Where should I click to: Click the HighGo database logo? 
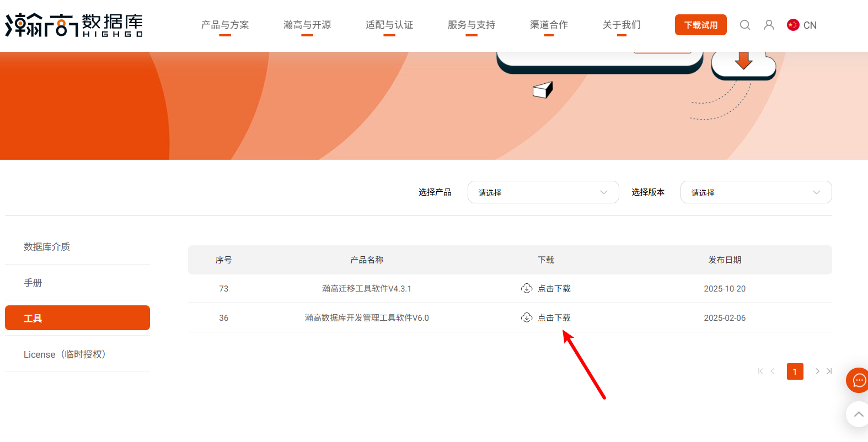[x=74, y=25]
